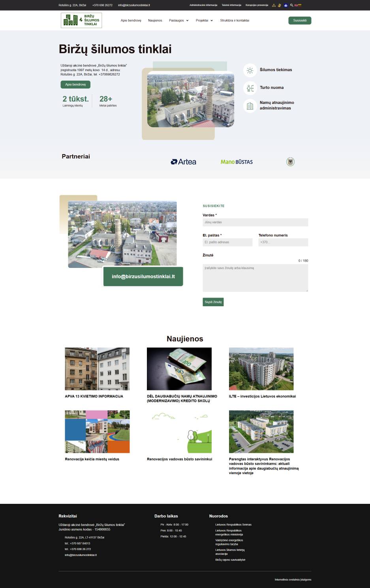Click the Vardas input field

(x=255, y=222)
